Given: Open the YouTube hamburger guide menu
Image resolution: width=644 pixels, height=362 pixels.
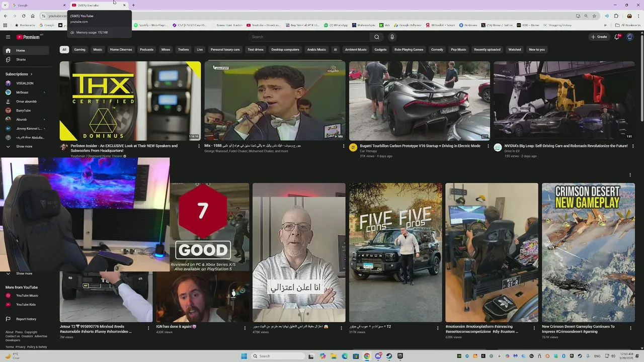Looking at the screenshot, I should coord(8,37).
